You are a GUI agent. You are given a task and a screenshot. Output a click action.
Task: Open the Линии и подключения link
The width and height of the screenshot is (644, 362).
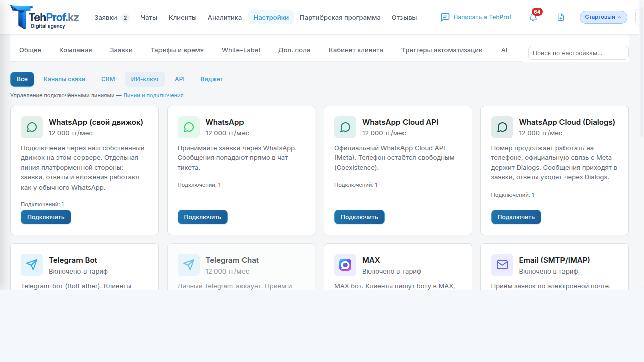(x=153, y=95)
